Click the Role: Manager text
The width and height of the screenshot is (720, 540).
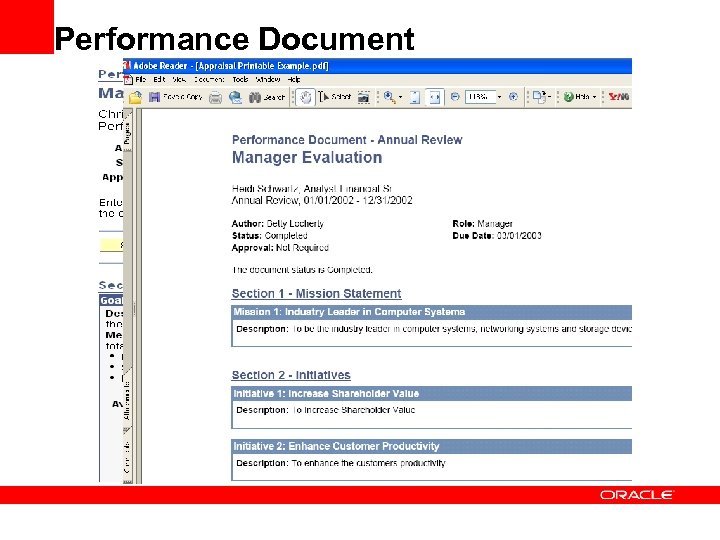coord(482,224)
